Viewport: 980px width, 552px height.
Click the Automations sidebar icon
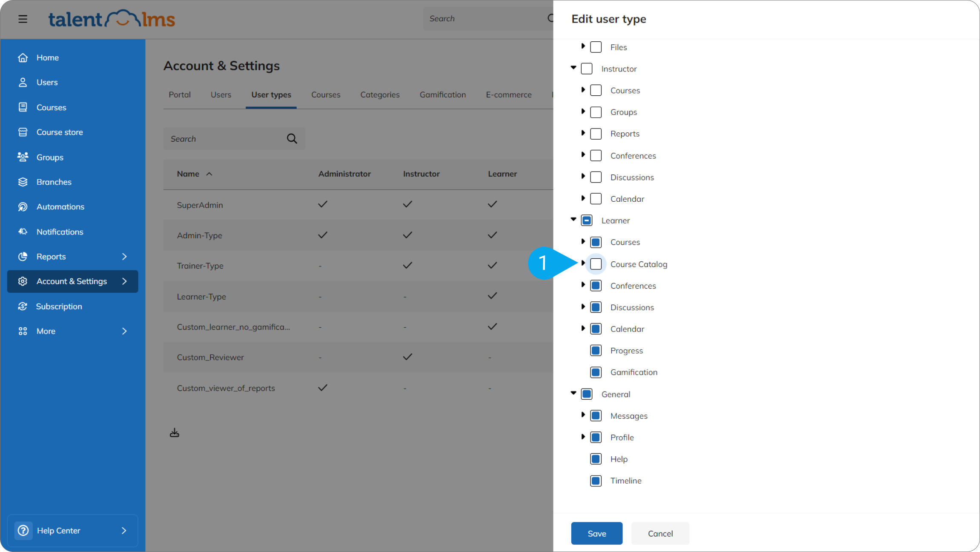point(23,207)
